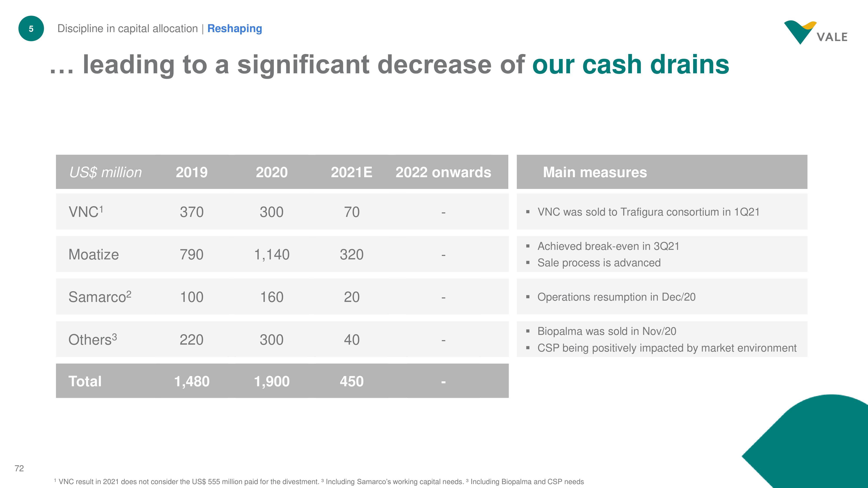Click Total 2019 value 1,480
This screenshot has height=488, width=868.
tap(192, 382)
